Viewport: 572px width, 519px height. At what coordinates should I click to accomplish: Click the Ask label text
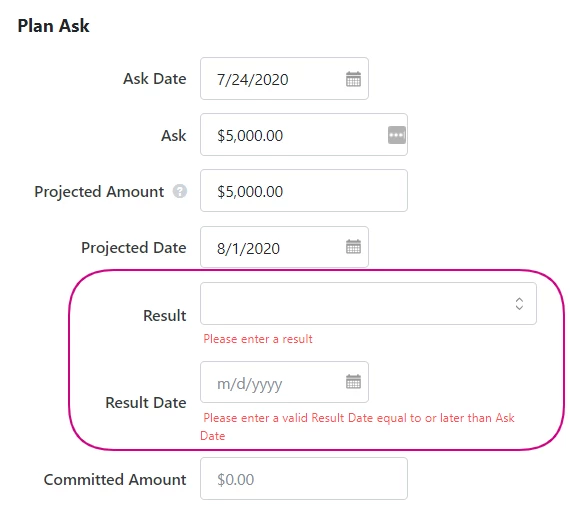174,135
